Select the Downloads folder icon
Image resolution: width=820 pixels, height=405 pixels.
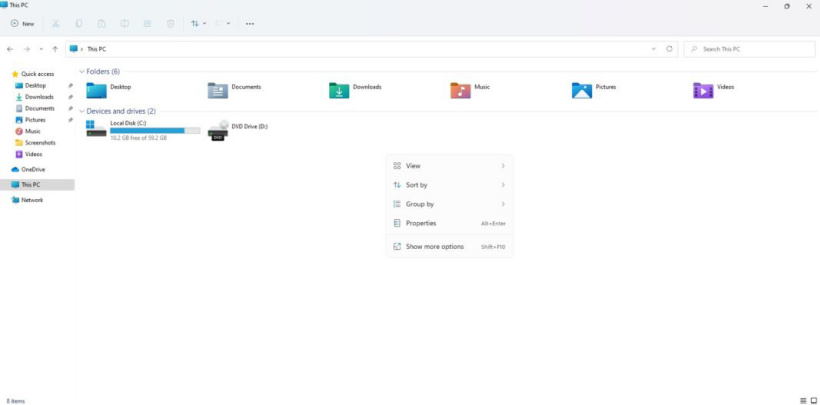pyautogui.click(x=339, y=91)
